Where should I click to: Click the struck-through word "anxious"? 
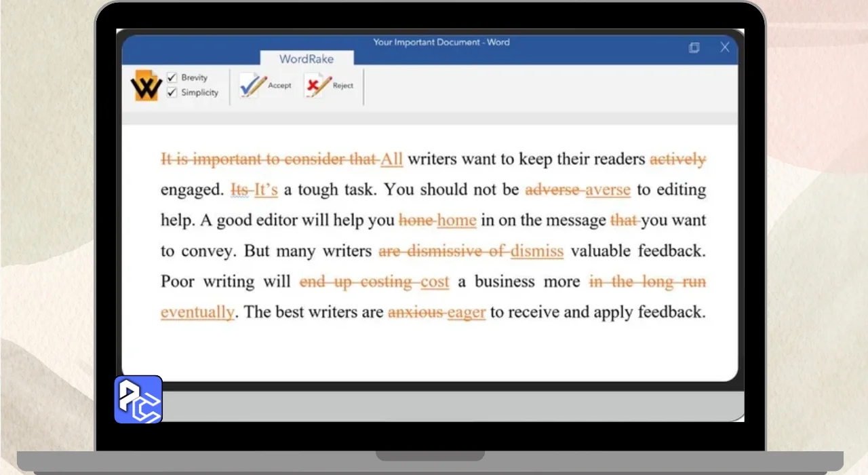[415, 312]
